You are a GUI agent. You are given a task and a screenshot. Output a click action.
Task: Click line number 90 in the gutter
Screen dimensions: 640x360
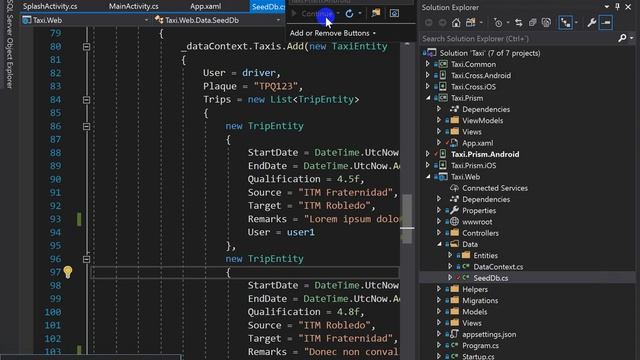point(55,179)
